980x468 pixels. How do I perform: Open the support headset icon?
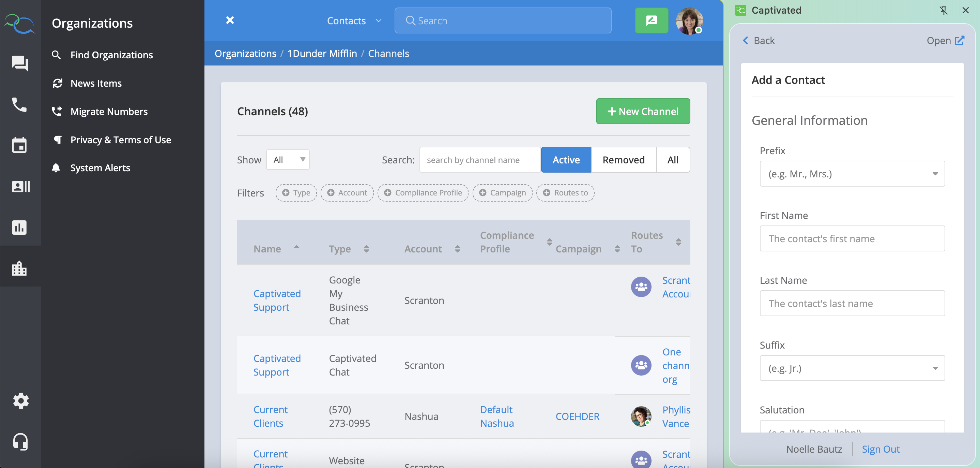point(20,441)
